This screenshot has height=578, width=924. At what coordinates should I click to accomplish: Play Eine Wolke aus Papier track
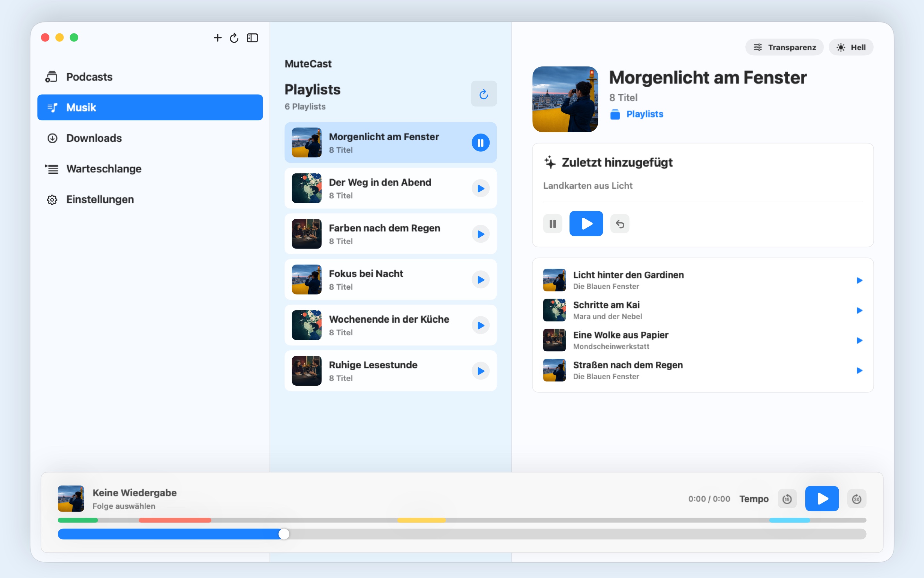859,341
